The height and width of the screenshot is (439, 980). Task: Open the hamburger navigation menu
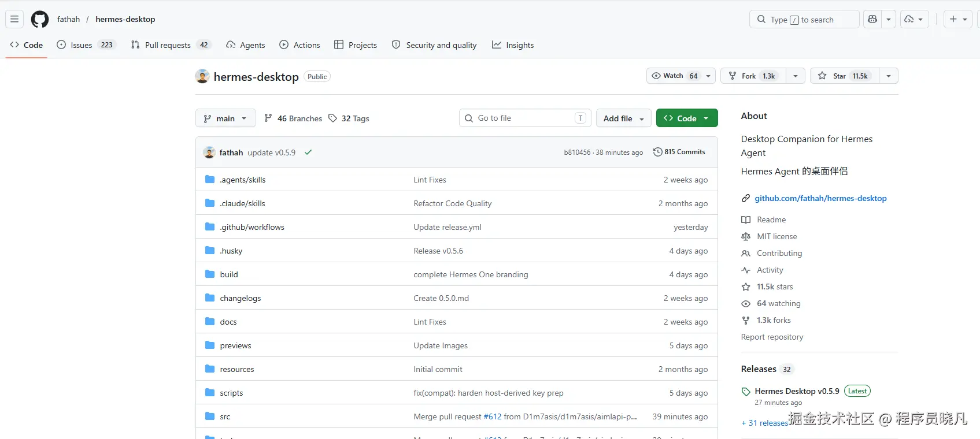(14, 19)
